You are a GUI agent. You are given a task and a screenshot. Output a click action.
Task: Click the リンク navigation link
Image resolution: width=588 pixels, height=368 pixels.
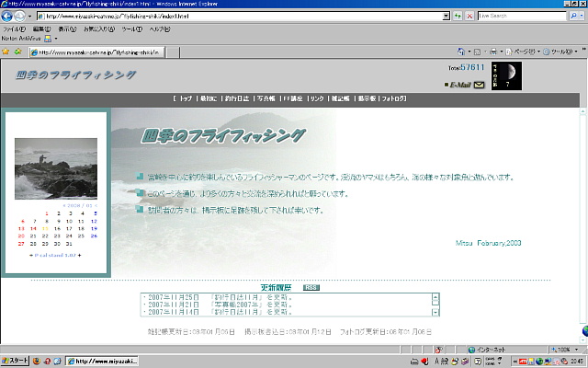coord(317,98)
